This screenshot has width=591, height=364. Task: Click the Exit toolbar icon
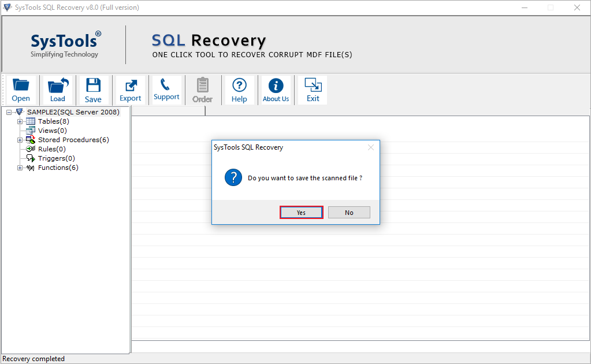point(313,85)
